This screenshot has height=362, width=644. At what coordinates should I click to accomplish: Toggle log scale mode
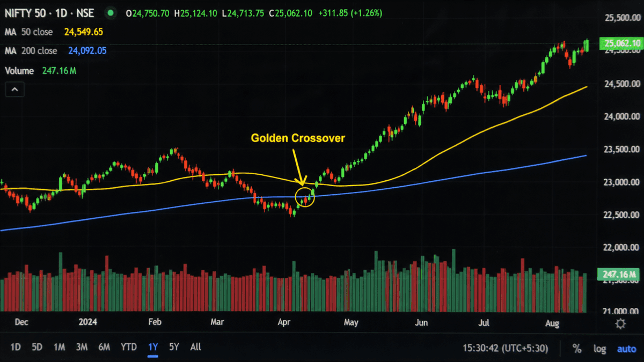click(599, 349)
